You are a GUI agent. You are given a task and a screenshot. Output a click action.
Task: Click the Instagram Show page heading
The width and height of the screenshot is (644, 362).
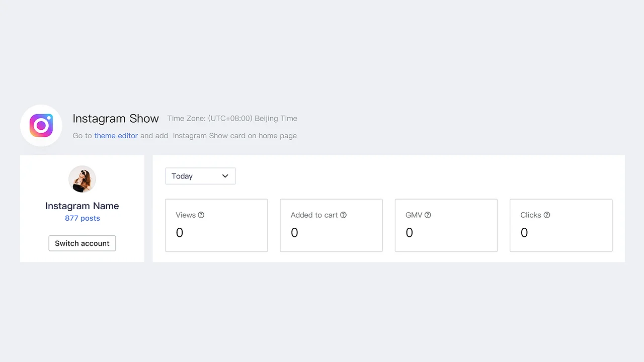tap(116, 119)
